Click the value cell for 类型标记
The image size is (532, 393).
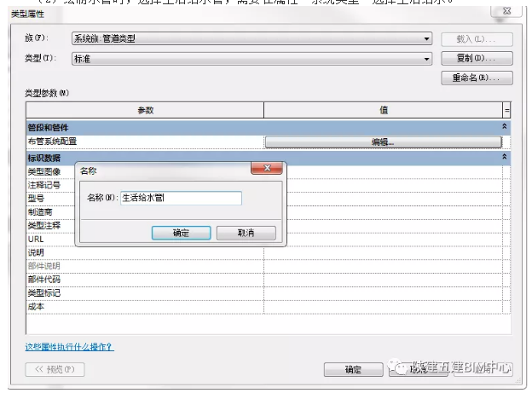[383, 293]
